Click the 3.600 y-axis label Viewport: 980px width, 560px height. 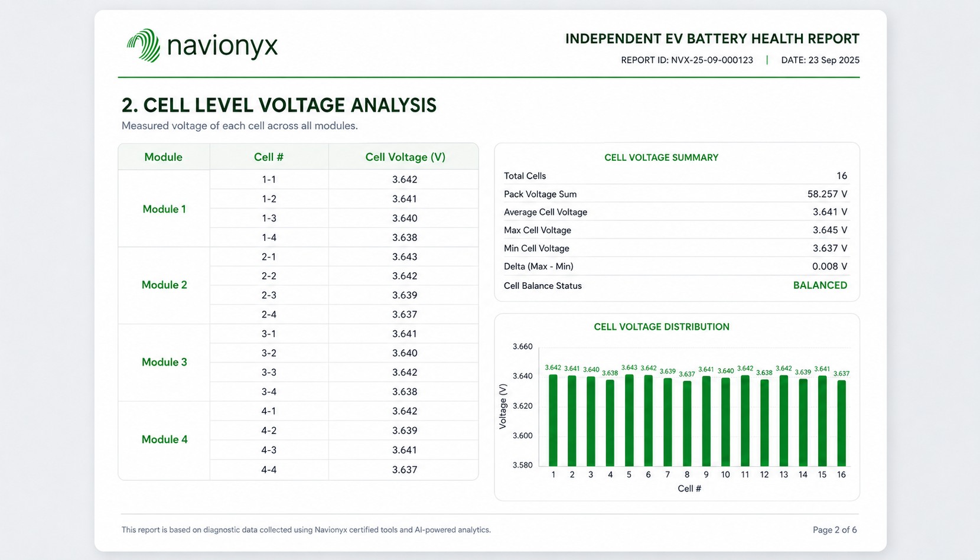pos(523,436)
